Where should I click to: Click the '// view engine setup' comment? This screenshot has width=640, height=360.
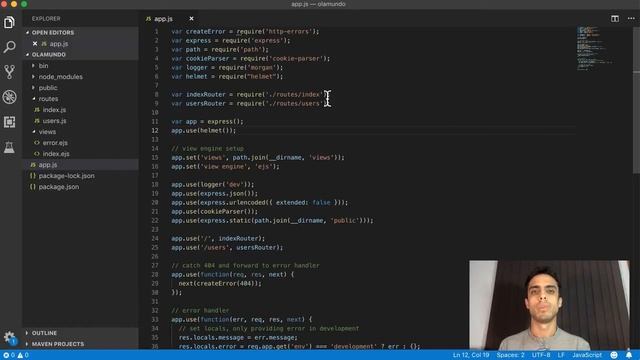pyautogui.click(x=207, y=149)
